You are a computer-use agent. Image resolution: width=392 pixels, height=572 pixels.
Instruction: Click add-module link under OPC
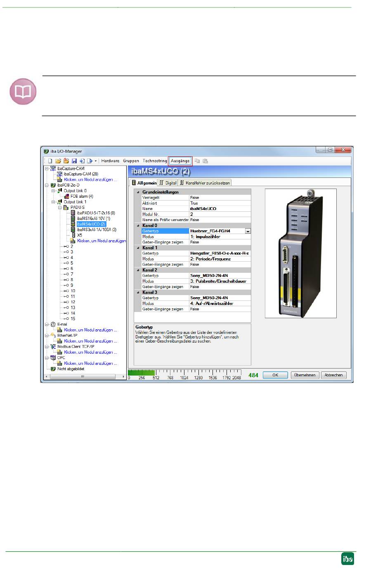click(x=90, y=364)
